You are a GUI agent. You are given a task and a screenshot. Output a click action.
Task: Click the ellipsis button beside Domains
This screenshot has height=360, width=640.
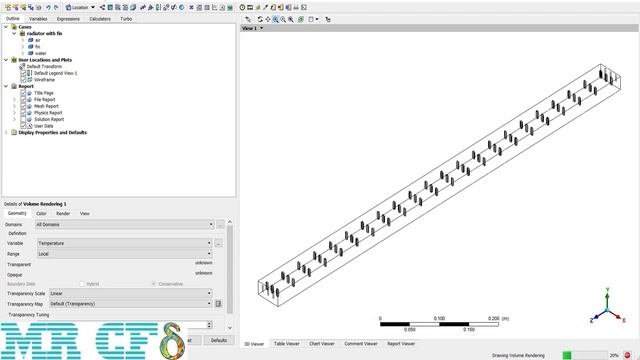coord(220,224)
